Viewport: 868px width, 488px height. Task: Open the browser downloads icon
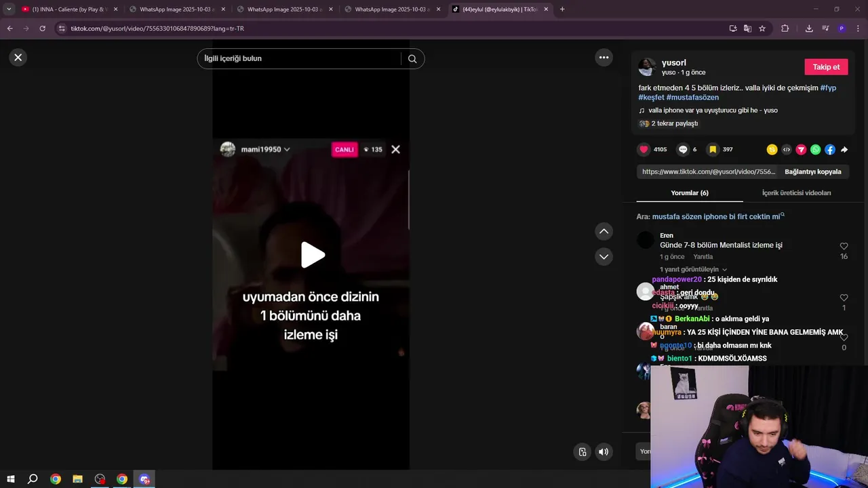(x=809, y=28)
